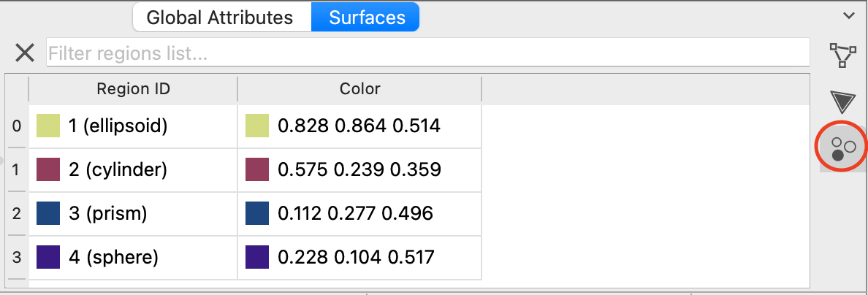The width and height of the screenshot is (868, 295).
Task: Select the filled triangle surface icon
Action: coord(842,101)
